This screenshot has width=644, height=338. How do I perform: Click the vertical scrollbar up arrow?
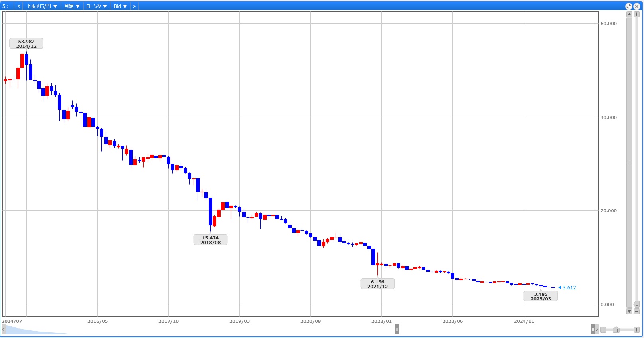pyautogui.click(x=629, y=14)
